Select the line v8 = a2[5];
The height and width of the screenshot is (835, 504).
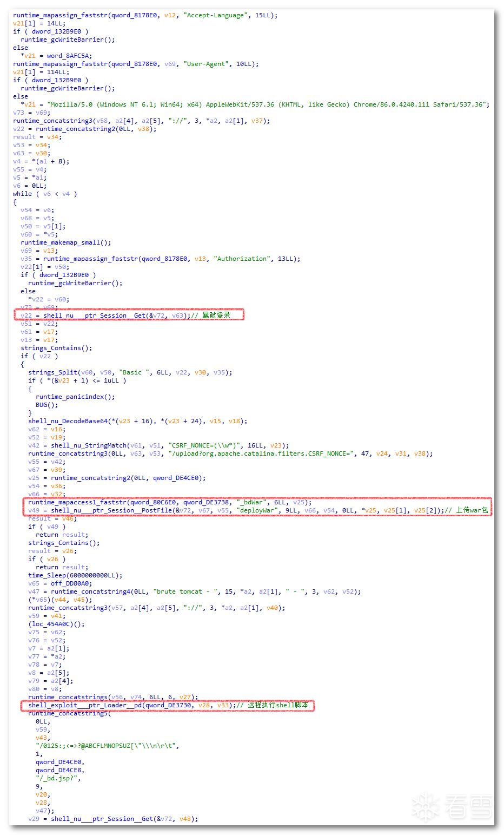pos(49,673)
